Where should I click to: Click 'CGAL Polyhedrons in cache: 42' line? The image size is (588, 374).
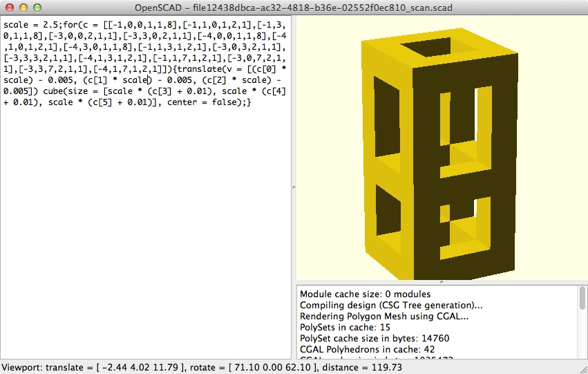[x=367, y=349]
